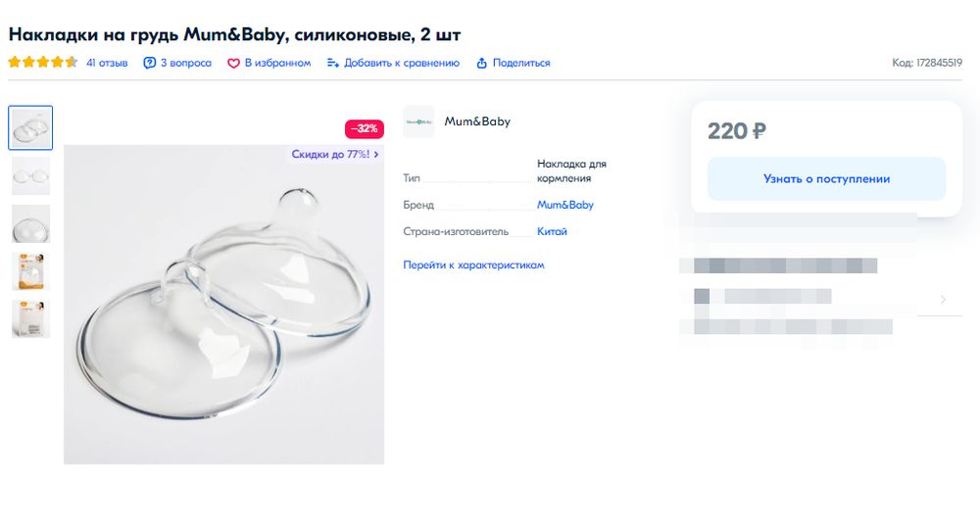Screen dimensions: 980x531
Task: Click the Поделиться share label
Action: [x=521, y=63]
